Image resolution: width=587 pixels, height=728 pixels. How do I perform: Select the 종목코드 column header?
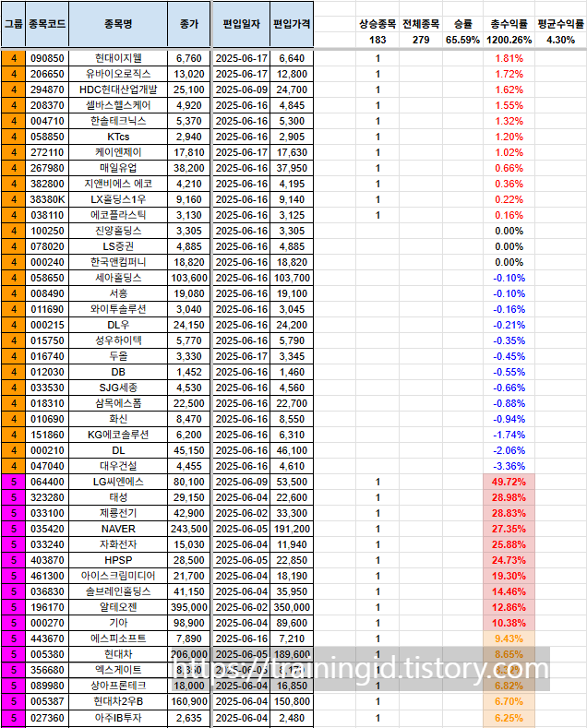[47, 24]
